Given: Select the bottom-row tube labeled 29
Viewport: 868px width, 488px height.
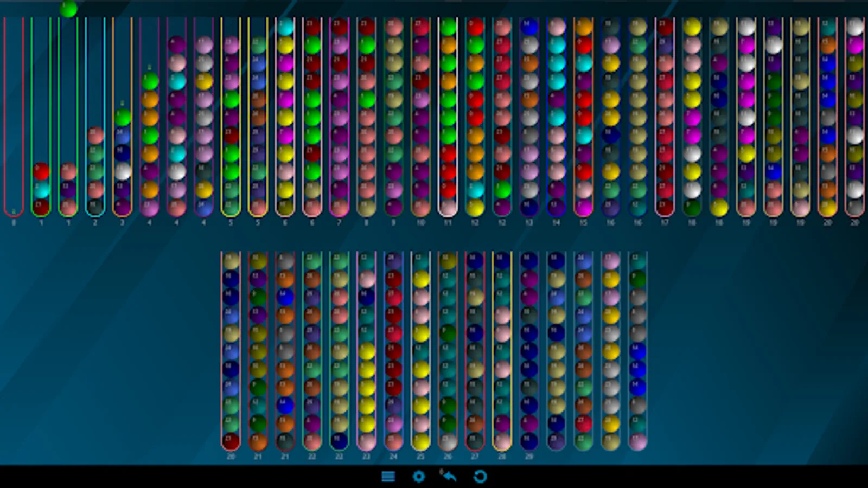Looking at the screenshot, I should [x=529, y=351].
